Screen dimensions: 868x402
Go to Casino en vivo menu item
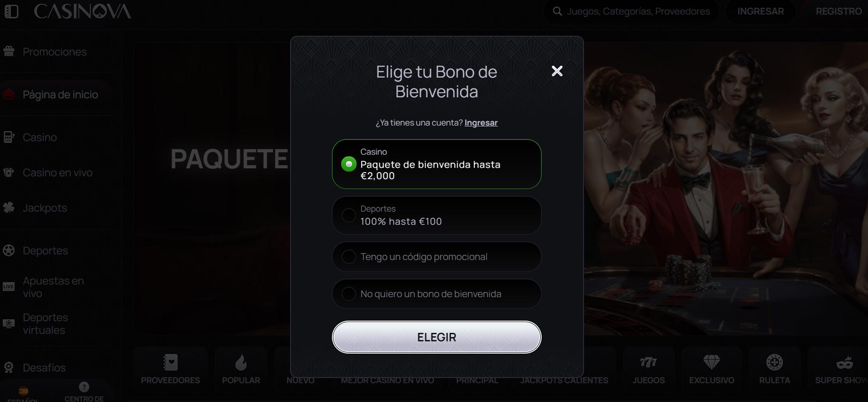point(56,173)
